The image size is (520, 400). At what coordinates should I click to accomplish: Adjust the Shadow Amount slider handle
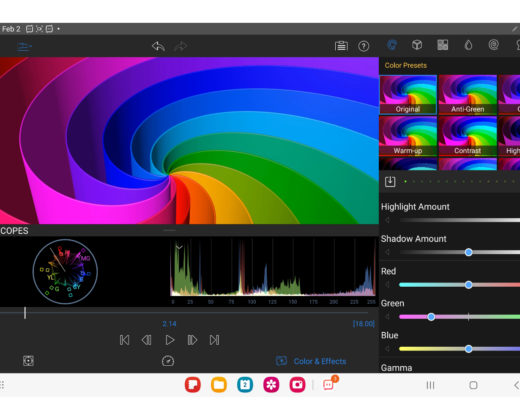[x=468, y=252]
